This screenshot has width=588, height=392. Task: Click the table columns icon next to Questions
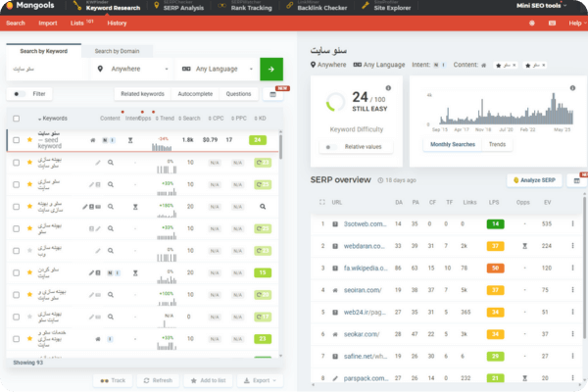pos(273,94)
